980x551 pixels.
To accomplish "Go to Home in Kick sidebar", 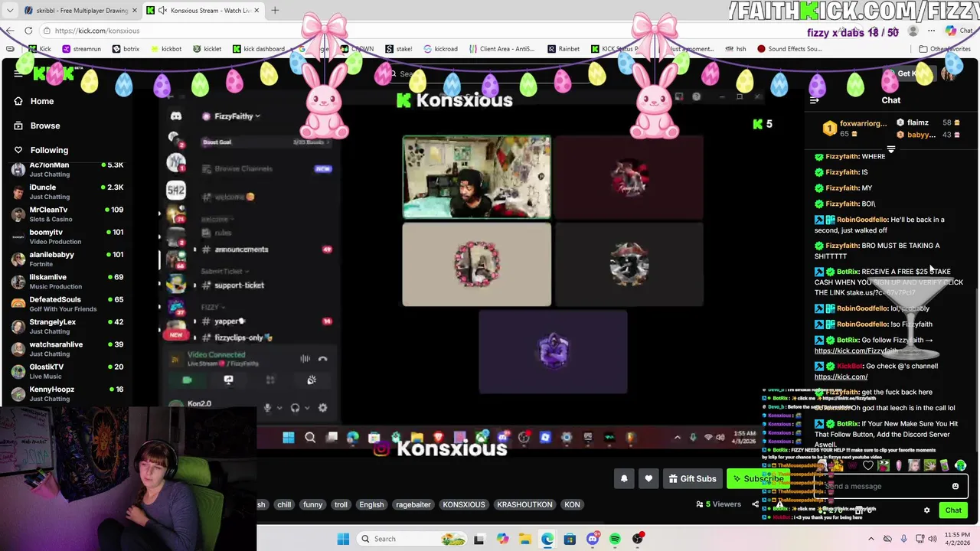I will (x=41, y=101).
